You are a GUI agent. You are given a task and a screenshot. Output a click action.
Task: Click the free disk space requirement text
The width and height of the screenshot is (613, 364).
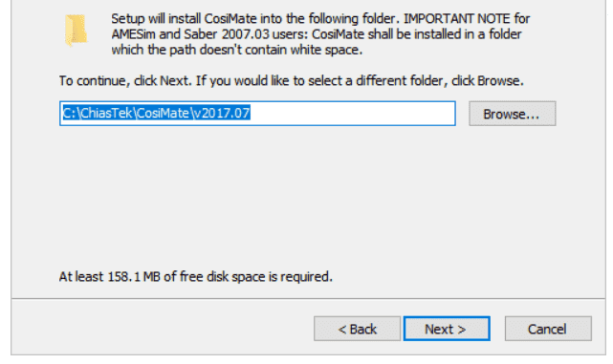(x=195, y=276)
